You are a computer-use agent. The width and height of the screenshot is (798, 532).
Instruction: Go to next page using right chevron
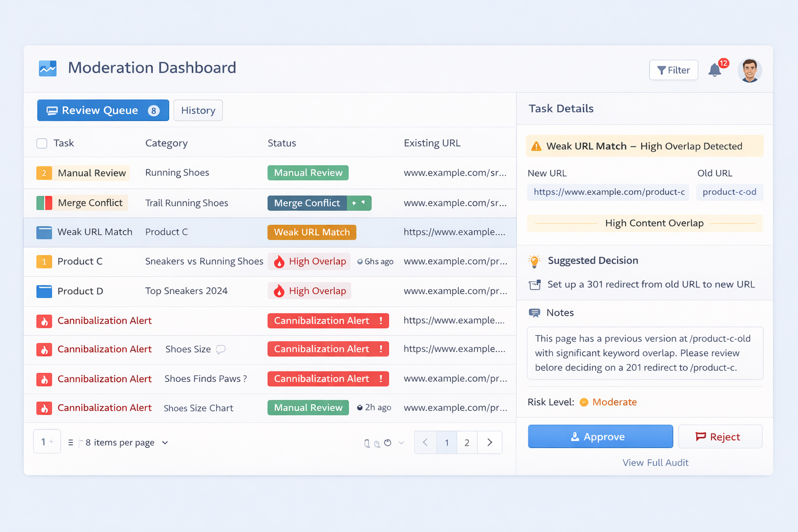[489, 442]
